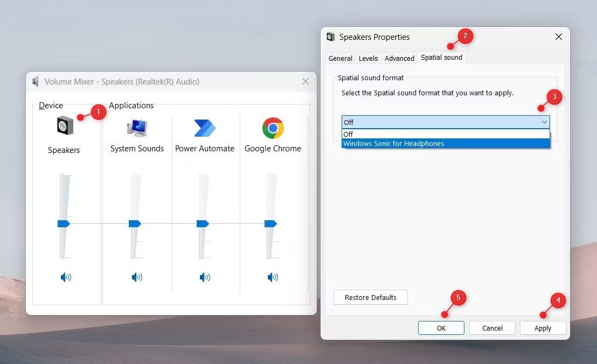Click the Google Chrome volume slider handle
The height and width of the screenshot is (364, 597).
tap(270, 223)
